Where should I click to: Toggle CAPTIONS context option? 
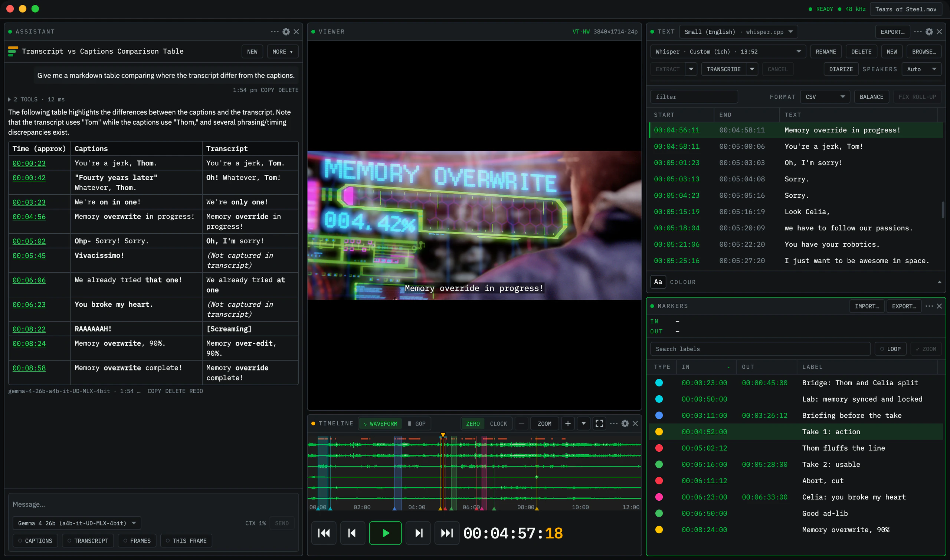click(x=35, y=541)
